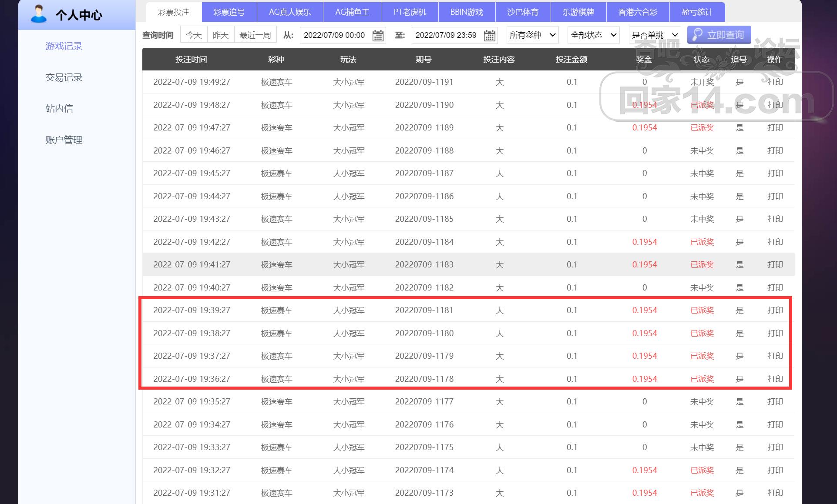
Task: Click the start date input field
Action: coord(334,35)
